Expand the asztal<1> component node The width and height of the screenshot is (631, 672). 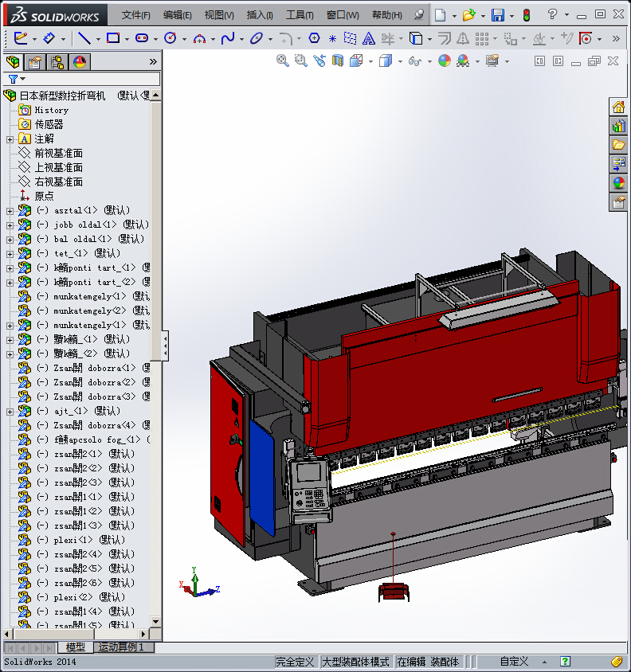tap(10, 211)
